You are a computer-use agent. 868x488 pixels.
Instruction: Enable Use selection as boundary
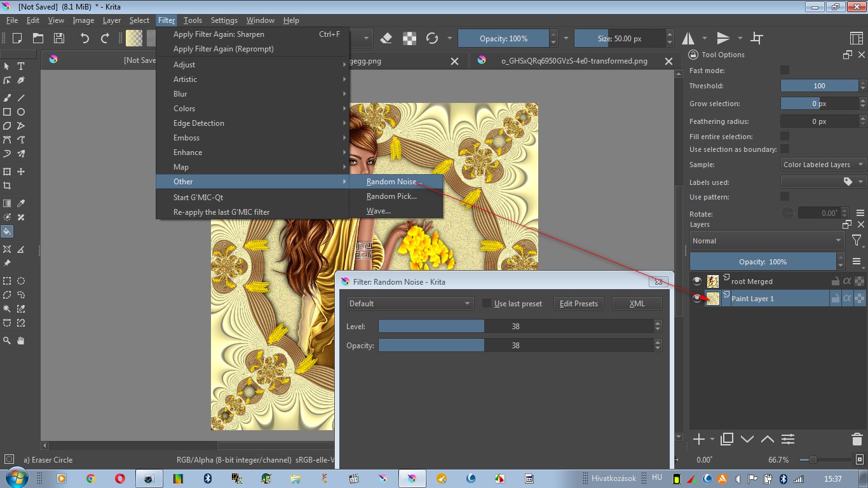coord(785,149)
